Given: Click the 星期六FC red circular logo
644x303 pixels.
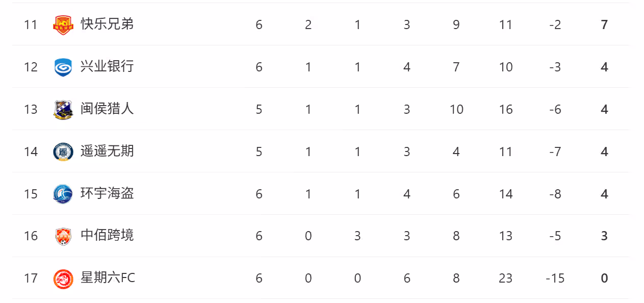Looking at the screenshot, I should tap(63, 279).
